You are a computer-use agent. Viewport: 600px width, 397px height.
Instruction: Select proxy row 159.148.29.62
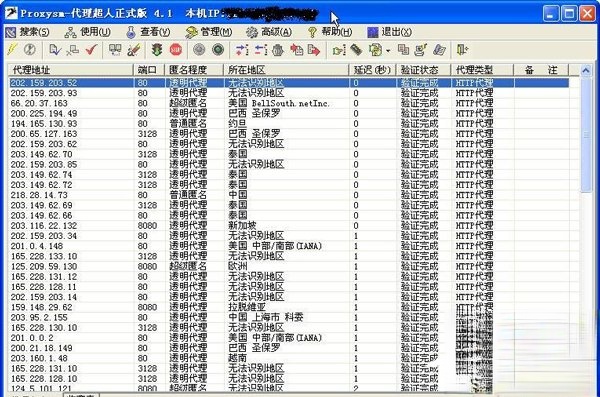(x=289, y=307)
